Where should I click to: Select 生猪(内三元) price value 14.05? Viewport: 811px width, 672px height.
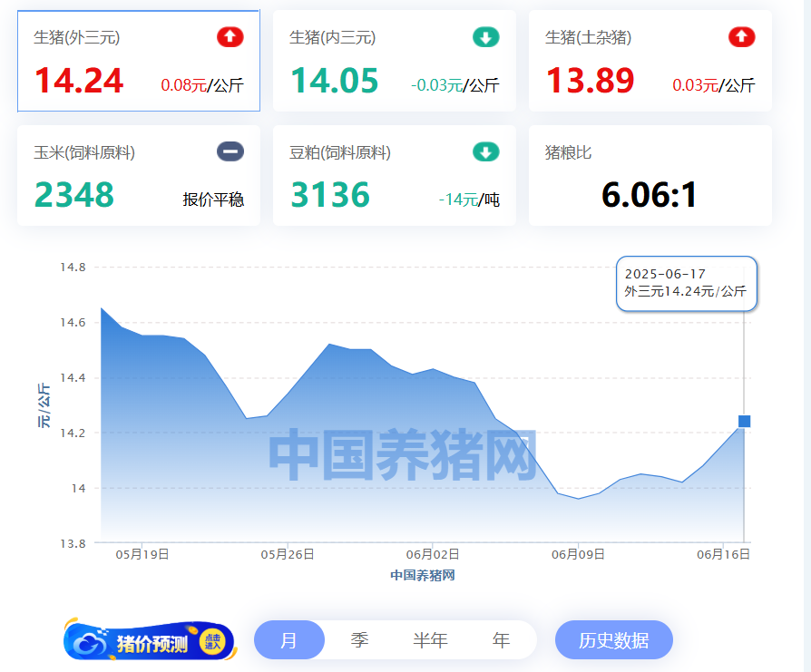click(x=334, y=81)
